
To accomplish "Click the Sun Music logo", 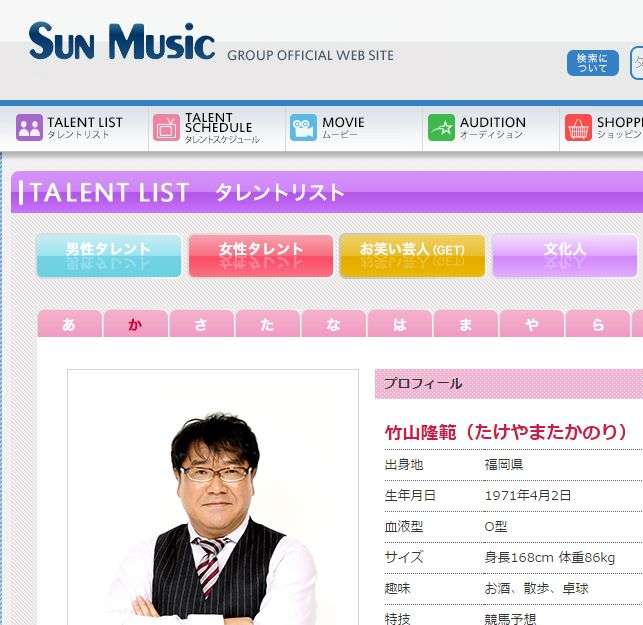I will (x=121, y=42).
